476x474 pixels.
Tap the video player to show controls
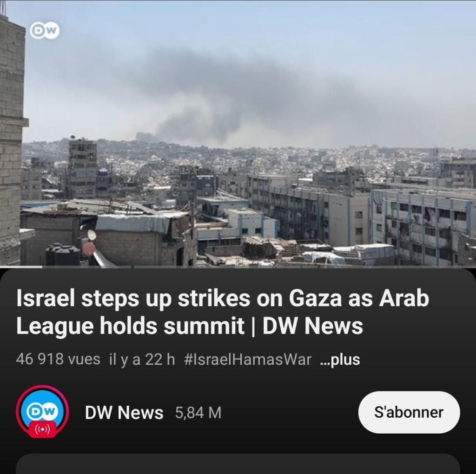point(238,133)
